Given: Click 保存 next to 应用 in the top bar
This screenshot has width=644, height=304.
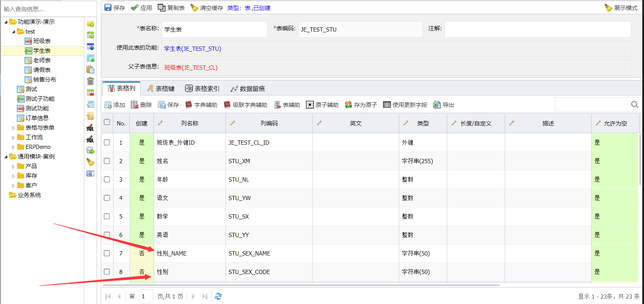Looking at the screenshot, I should [x=115, y=8].
